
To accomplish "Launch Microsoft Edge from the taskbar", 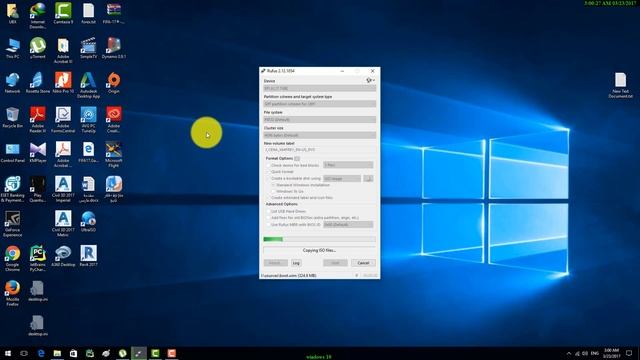I will point(41,353).
